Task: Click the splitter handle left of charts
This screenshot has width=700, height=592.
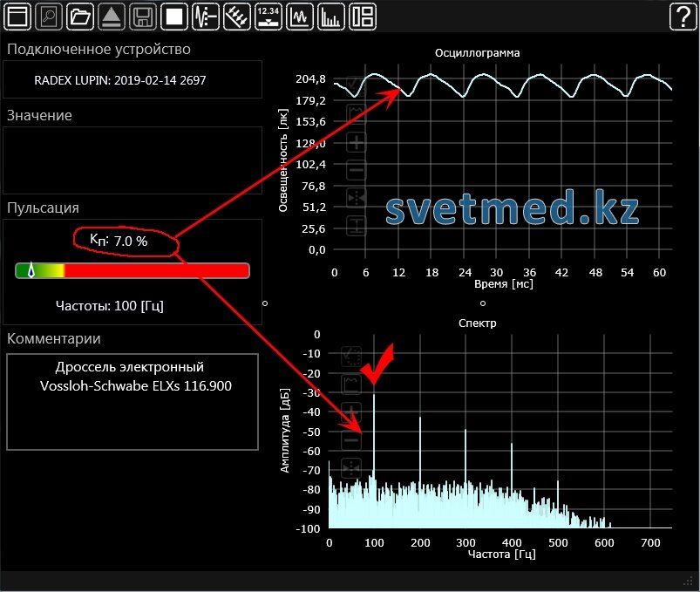Action: pos(265,303)
